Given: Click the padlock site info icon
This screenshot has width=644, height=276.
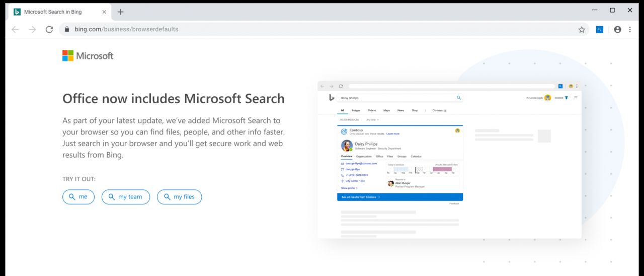Looking at the screenshot, I should click(67, 29).
